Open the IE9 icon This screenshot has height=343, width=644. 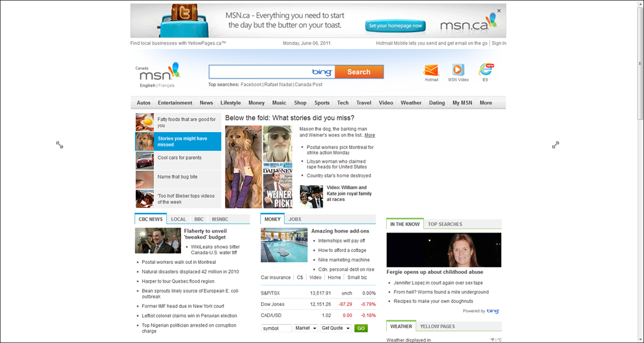tap(486, 70)
